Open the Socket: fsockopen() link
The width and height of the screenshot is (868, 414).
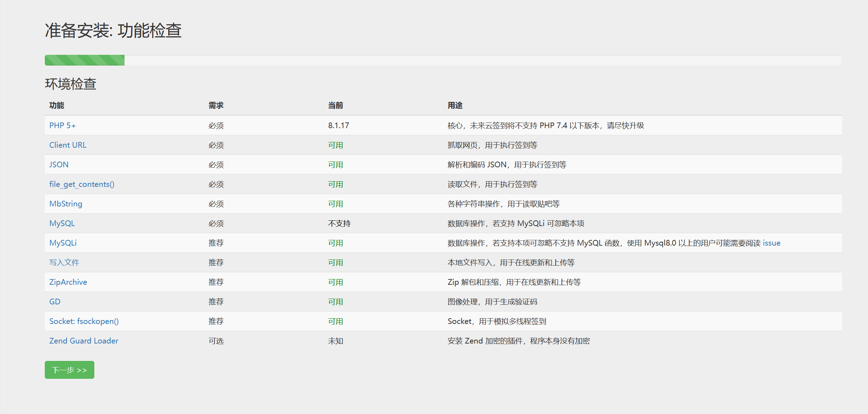tap(84, 321)
